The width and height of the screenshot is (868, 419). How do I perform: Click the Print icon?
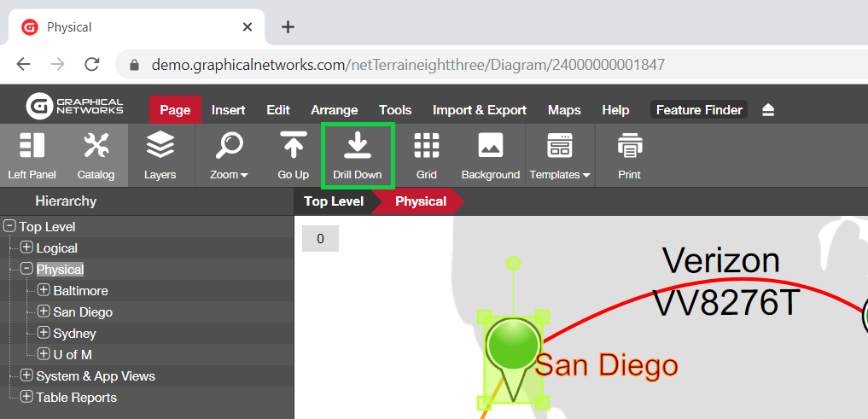pyautogui.click(x=629, y=146)
